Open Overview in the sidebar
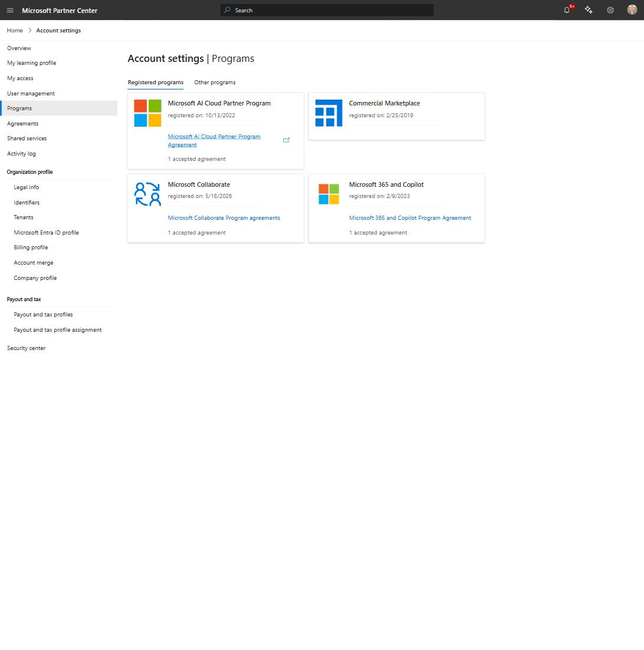Image resolution: width=644 pixels, height=650 pixels. (19, 48)
